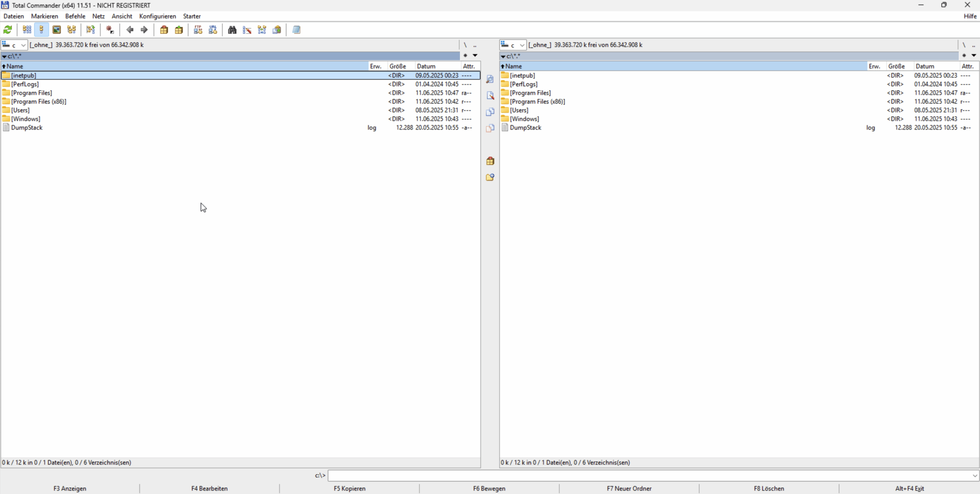Click Synchronize directories toolbar icon

[x=262, y=30]
